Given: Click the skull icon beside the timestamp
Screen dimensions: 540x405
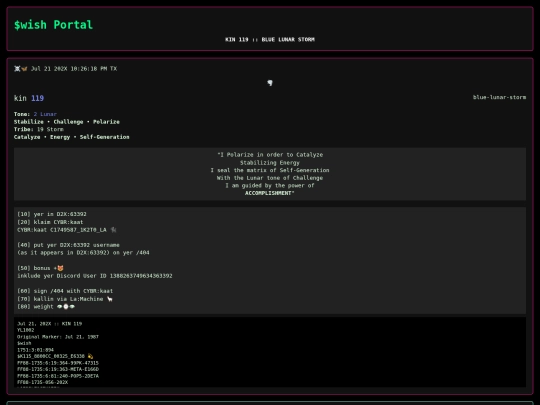Looking at the screenshot, I should 17,69.
